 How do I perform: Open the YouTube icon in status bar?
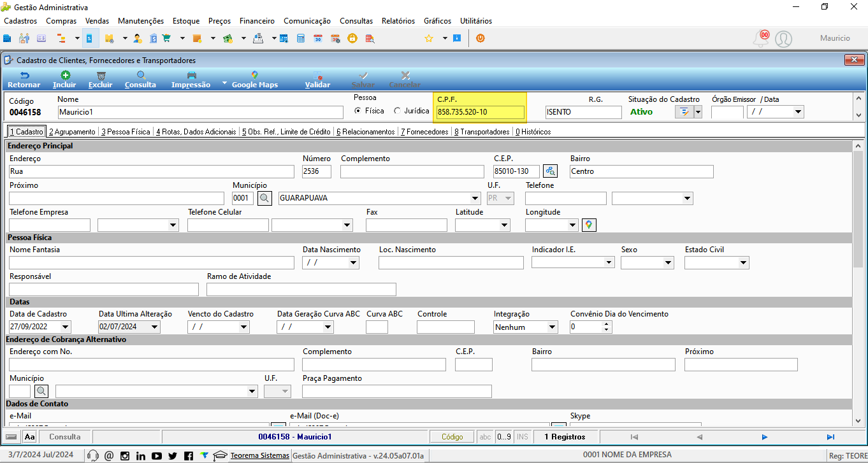[x=157, y=455]
